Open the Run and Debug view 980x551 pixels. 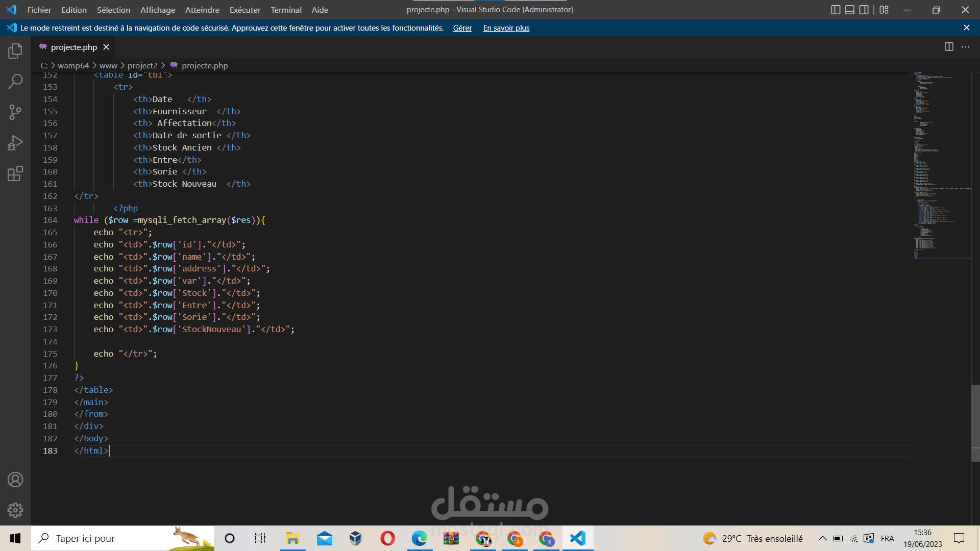15,143
